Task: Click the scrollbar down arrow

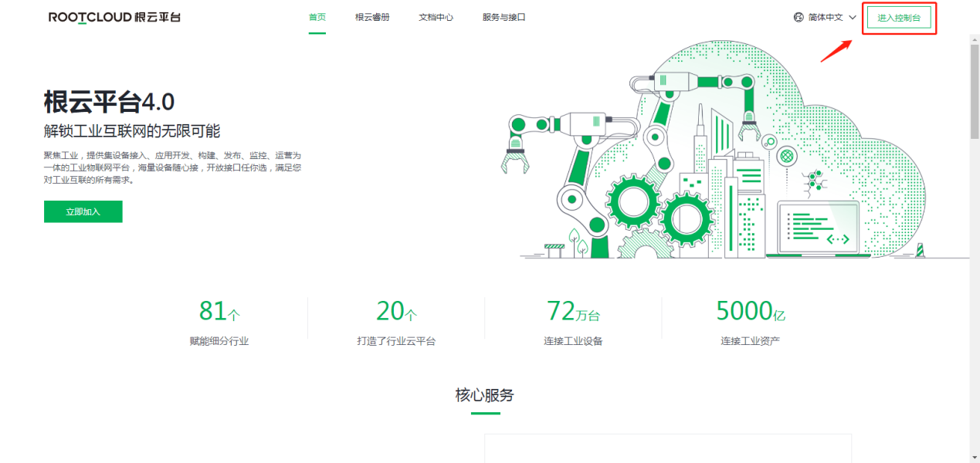Action: coord(975,457)
